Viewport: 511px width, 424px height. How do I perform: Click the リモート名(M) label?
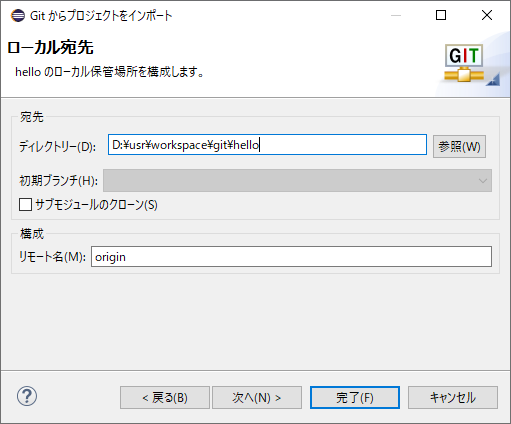click(52, 257)
